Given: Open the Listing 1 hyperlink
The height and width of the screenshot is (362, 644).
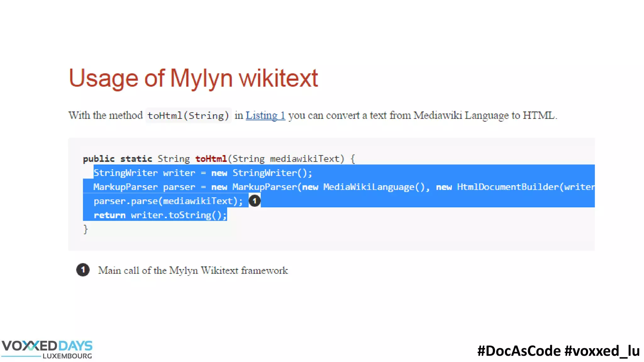Looking at the screenshot, I should tap(265, 115).
